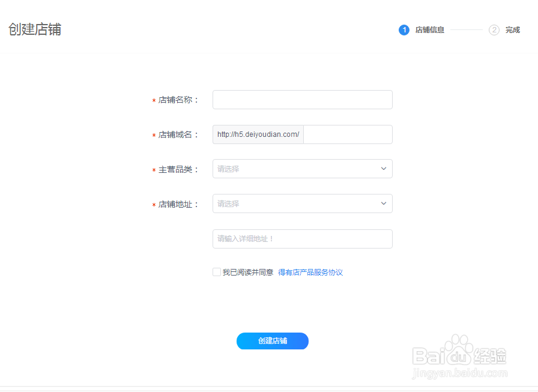Click the gray step 2 circle icon
The image size is (538, 392).
click(494, 29)
